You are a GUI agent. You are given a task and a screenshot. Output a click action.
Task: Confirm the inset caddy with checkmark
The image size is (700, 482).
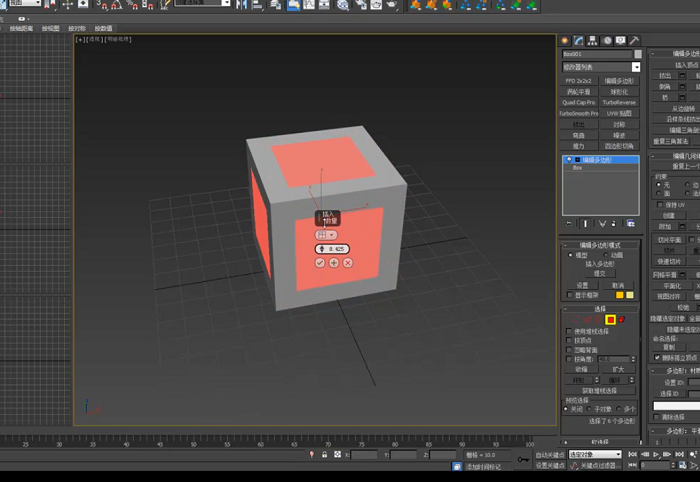pyautogui.click(x=320, y=263)
